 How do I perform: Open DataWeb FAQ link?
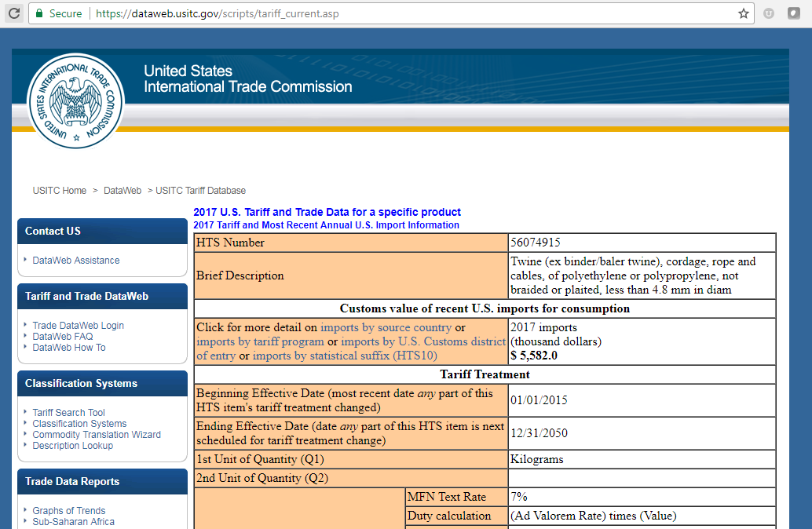point(63,337)
